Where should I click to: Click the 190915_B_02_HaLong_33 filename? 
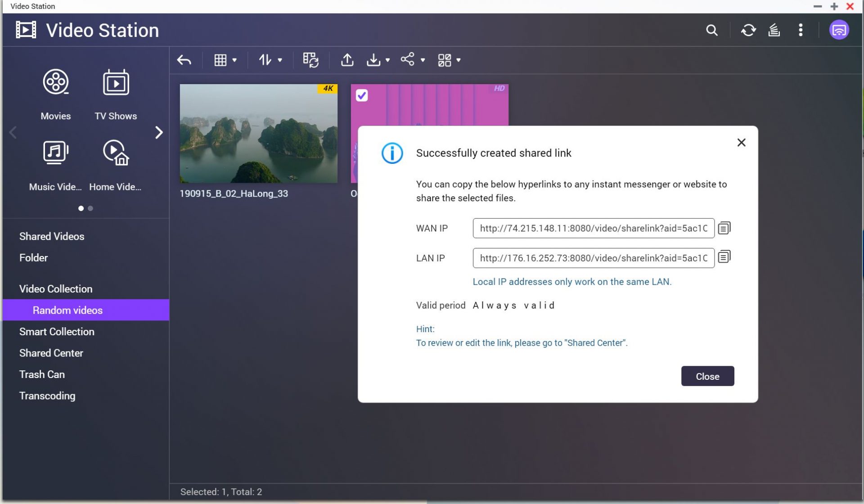234,193
